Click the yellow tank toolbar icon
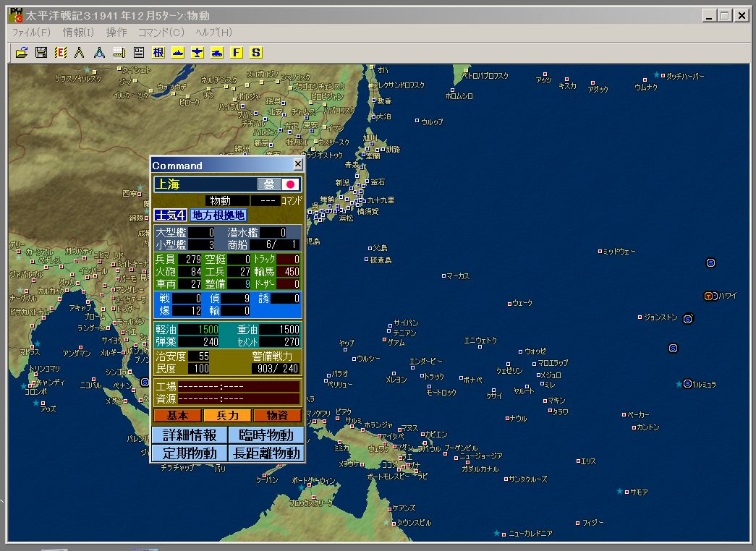 [x=217, y=52]
